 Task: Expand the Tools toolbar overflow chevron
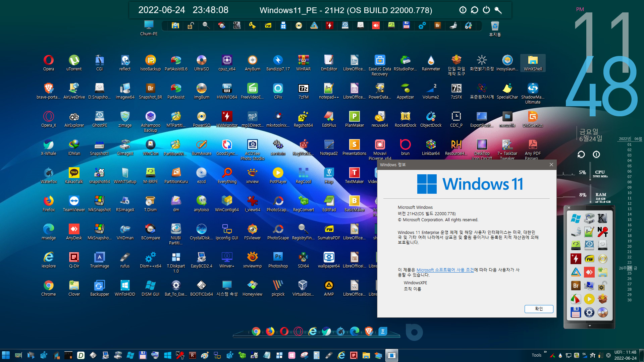[545, 352]
